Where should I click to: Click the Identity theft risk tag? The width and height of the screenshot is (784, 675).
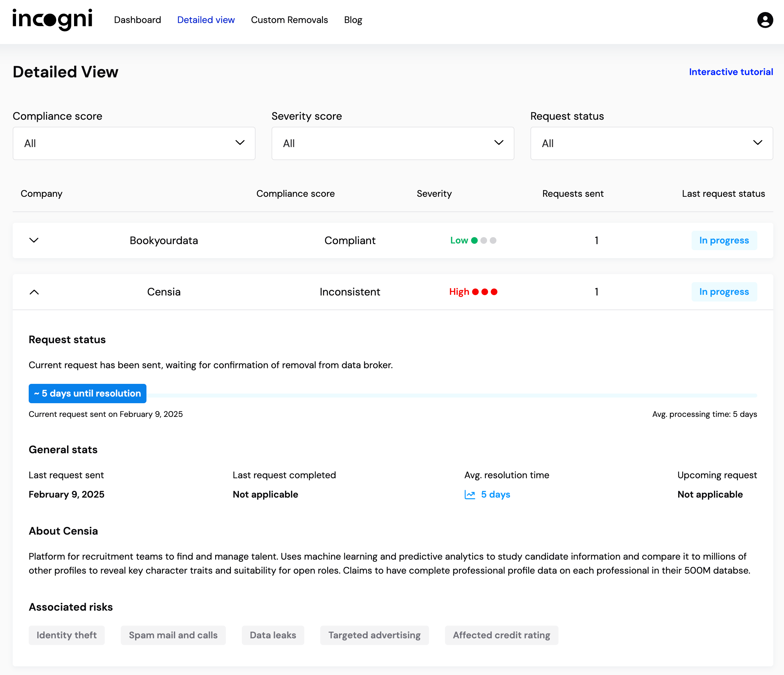[x=67, y=635]
